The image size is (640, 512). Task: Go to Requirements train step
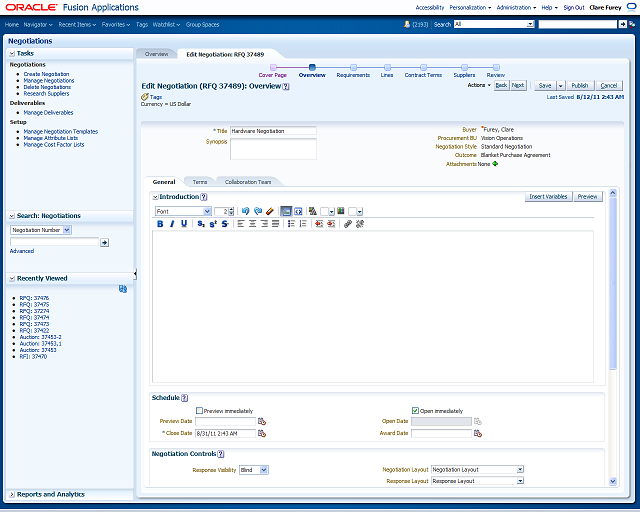click(x=353, y=71)
